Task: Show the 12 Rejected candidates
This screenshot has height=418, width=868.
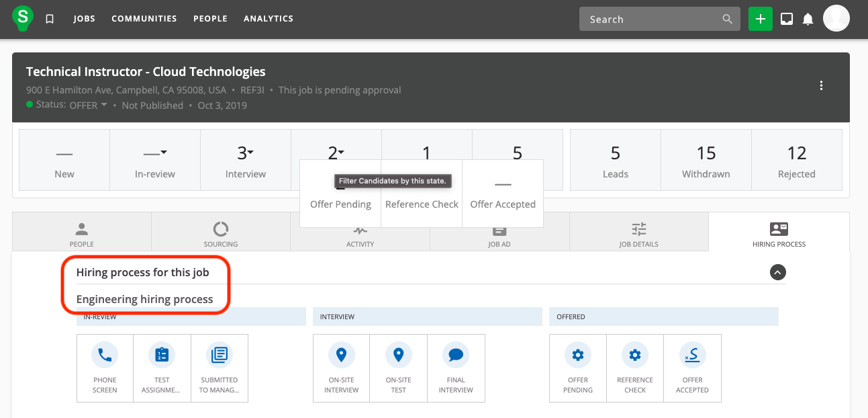Action: tap(796, 161)
